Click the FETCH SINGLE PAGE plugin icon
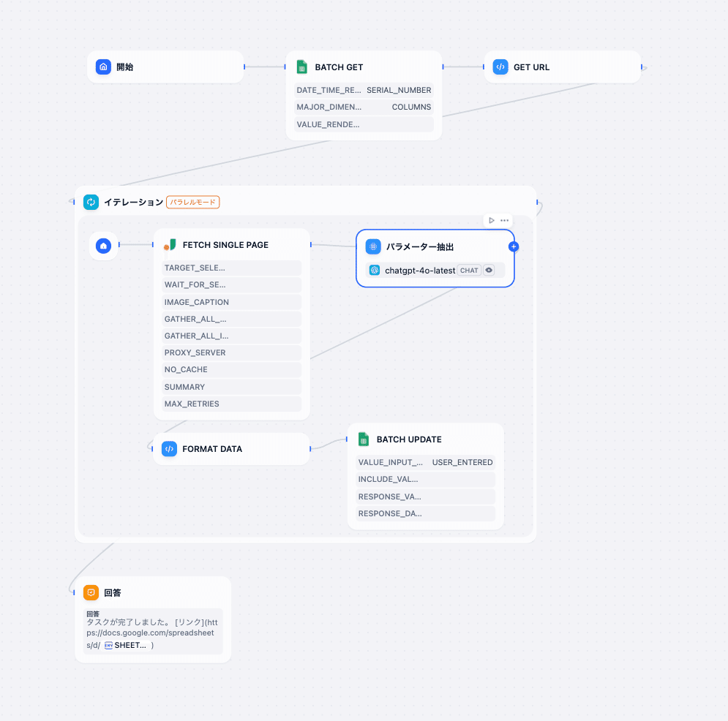The height and width of the screenshot is (721, 728). coord(169,244)
